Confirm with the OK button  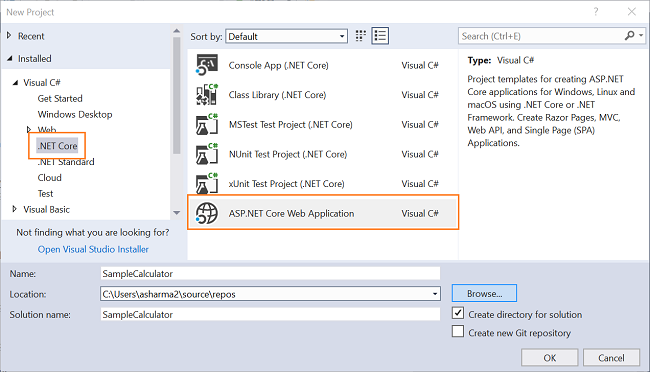(x=550, y=357)
